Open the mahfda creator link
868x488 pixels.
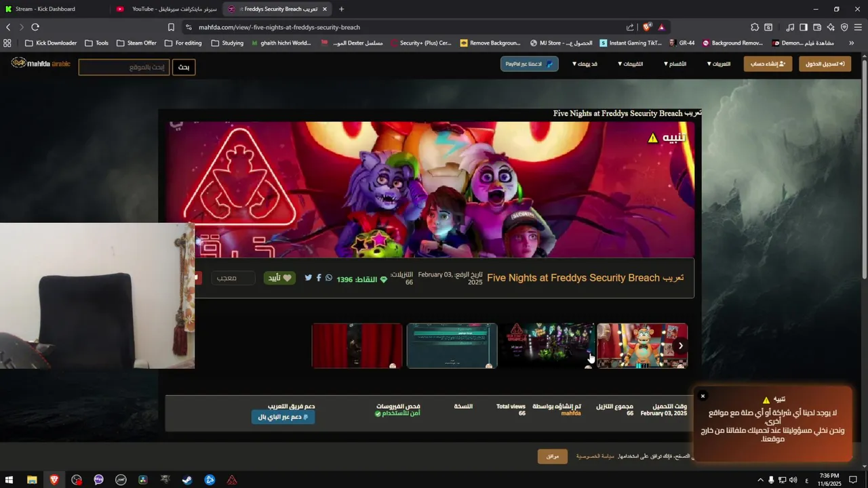[x=571, y=413]
